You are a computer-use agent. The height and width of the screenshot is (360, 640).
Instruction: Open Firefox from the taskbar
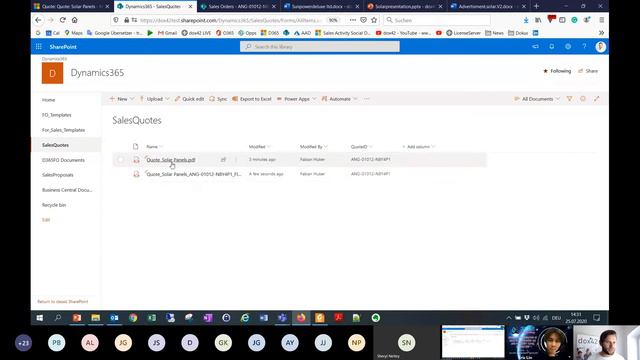pos(301,318)
